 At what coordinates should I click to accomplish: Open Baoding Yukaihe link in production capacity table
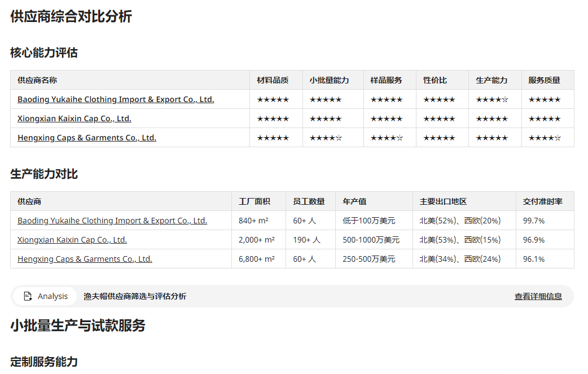pos(112,221)
